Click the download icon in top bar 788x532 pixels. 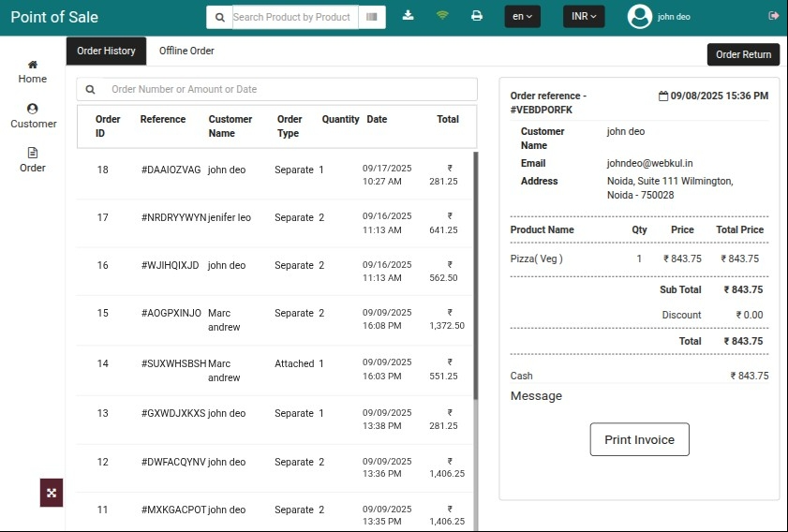[409, 16]
